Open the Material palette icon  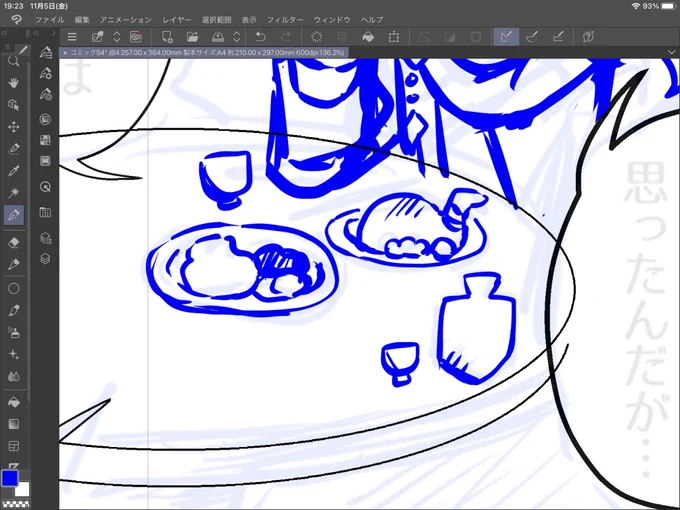coord(46,212)
